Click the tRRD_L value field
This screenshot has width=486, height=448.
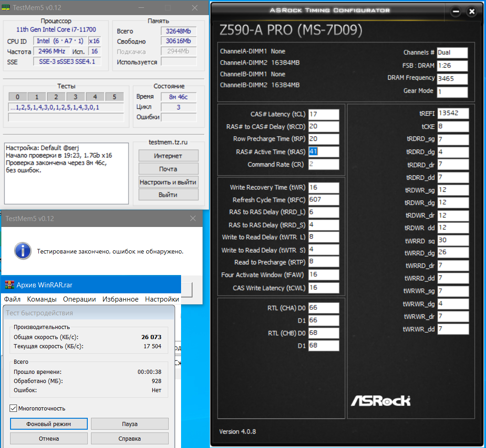coord(324,212)
